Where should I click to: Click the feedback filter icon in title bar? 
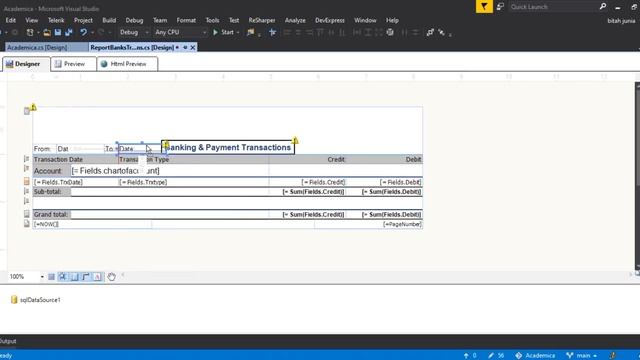(x=484, y=7)
